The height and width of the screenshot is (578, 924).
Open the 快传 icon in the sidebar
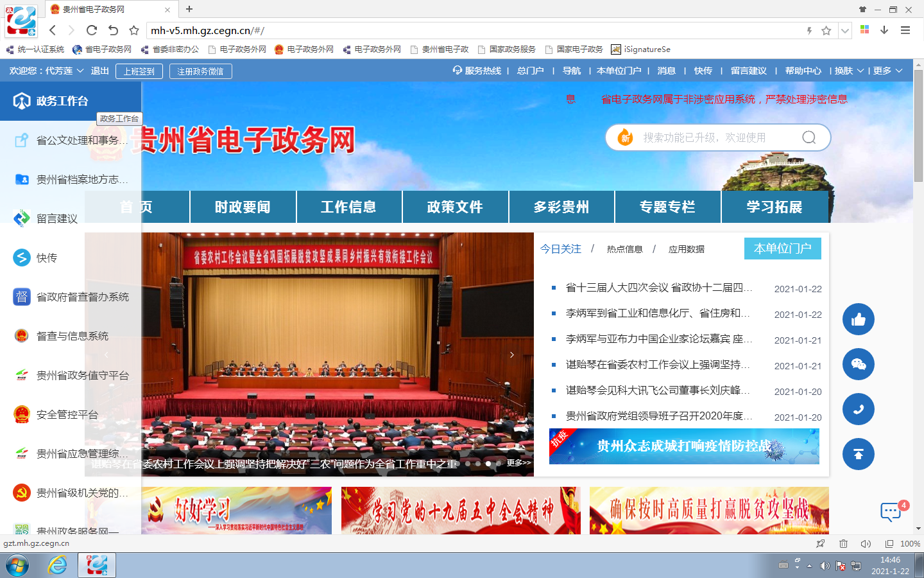[x=22, y=258]
